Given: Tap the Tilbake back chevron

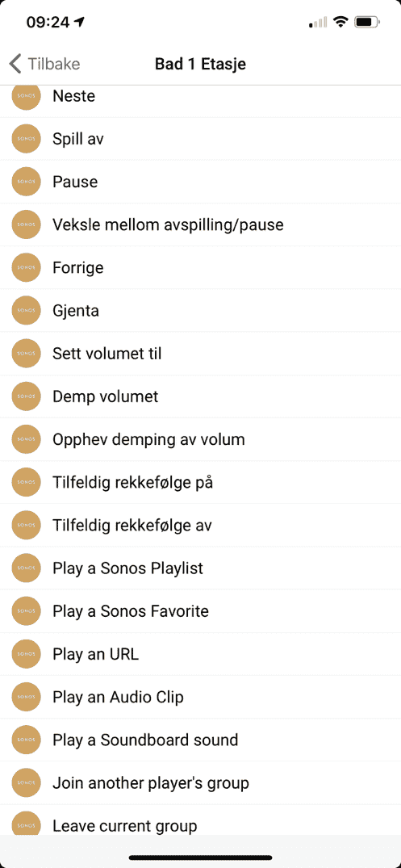Looking at the screenshot, I should coord(15,64).
